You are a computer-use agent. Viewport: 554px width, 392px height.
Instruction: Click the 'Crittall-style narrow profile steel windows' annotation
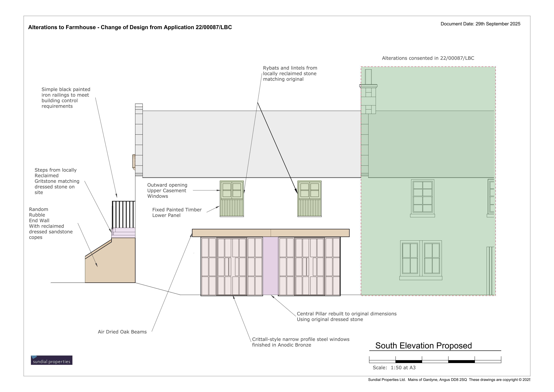pos(301,342)
